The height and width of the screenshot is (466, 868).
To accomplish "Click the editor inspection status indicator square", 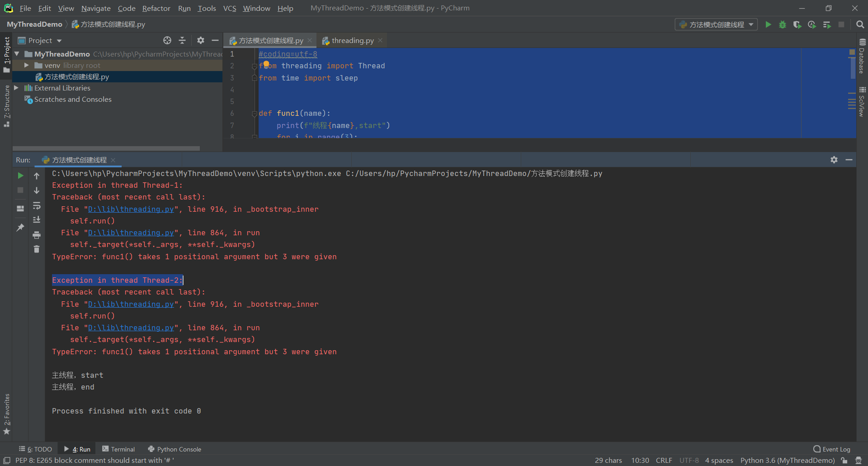I will point(852,52).
